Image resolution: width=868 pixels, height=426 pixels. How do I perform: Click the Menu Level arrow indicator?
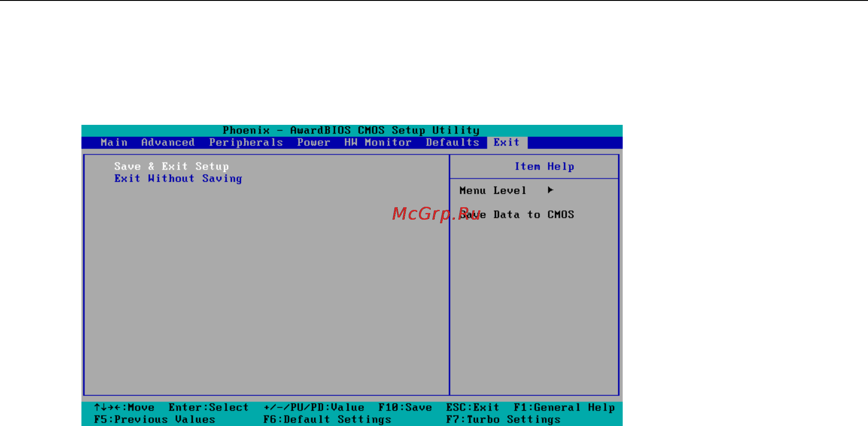[x=551, y=190]
